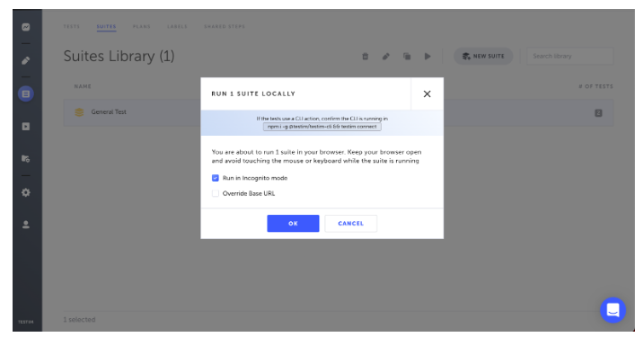The height and width of the screenshot is (346, 644).
Task: Confirm the run with OK button
Action: click(293, 224)
